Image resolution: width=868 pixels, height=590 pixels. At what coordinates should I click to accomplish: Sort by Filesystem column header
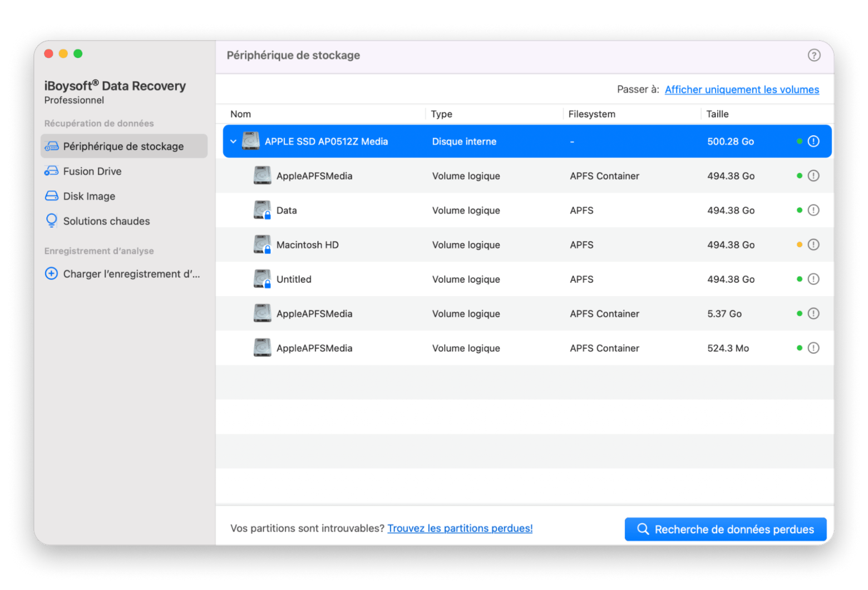[592, 114]
